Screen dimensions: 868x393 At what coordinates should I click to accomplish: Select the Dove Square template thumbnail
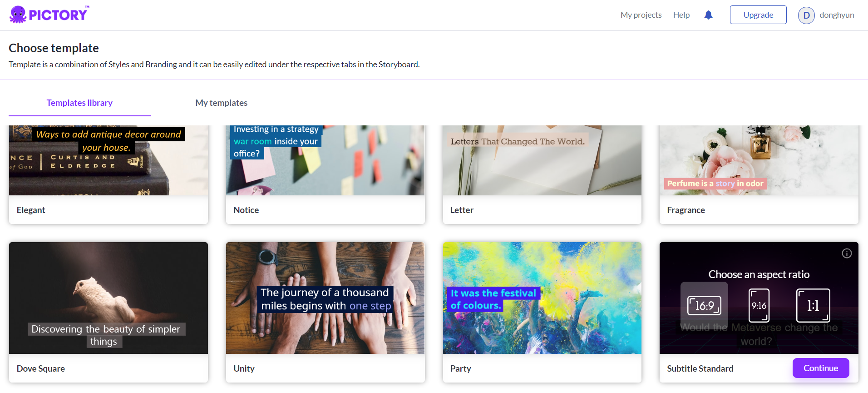pos(108,298)
